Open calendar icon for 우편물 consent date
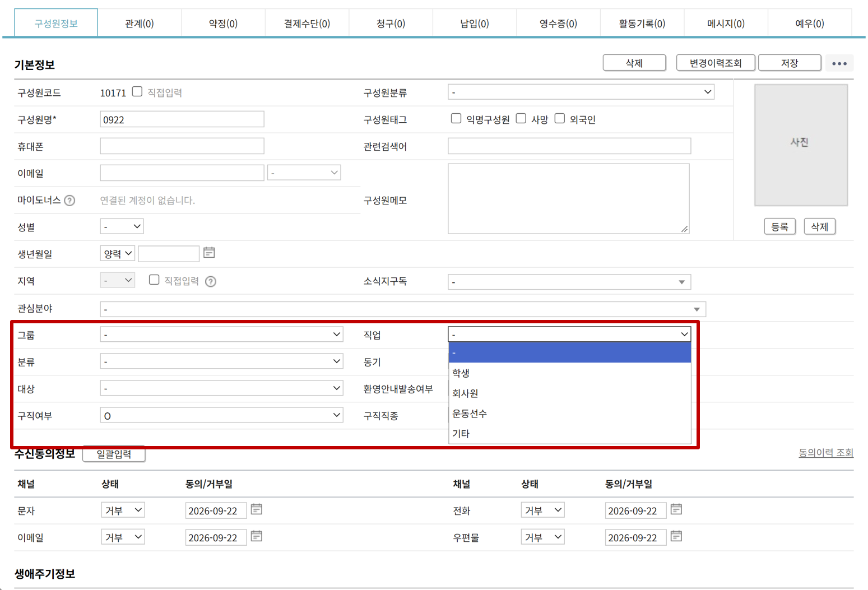Viewport: 868px width, 590px height. pyautogui.click(x=676, y=536)
